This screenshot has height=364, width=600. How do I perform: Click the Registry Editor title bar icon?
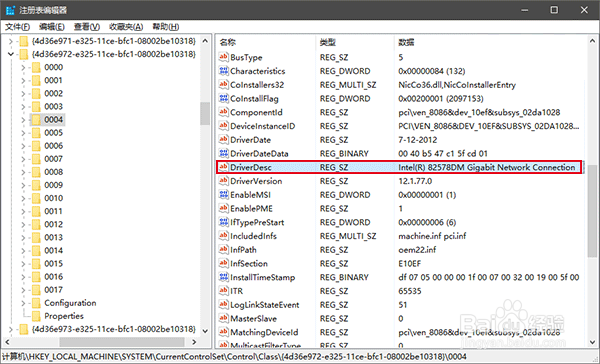tap(10, 10)
